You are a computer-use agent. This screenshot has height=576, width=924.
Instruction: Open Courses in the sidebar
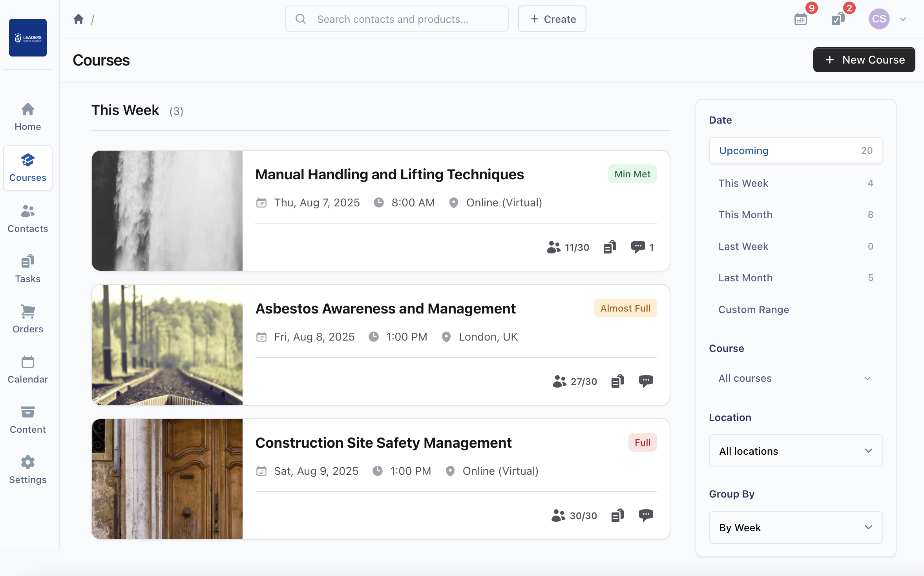pos(28,168)
